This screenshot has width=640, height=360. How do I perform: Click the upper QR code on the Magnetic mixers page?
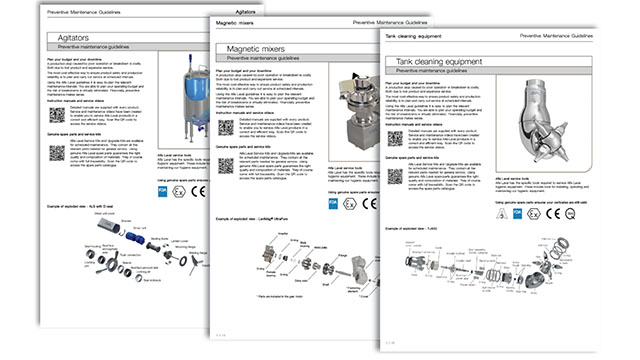226,127
